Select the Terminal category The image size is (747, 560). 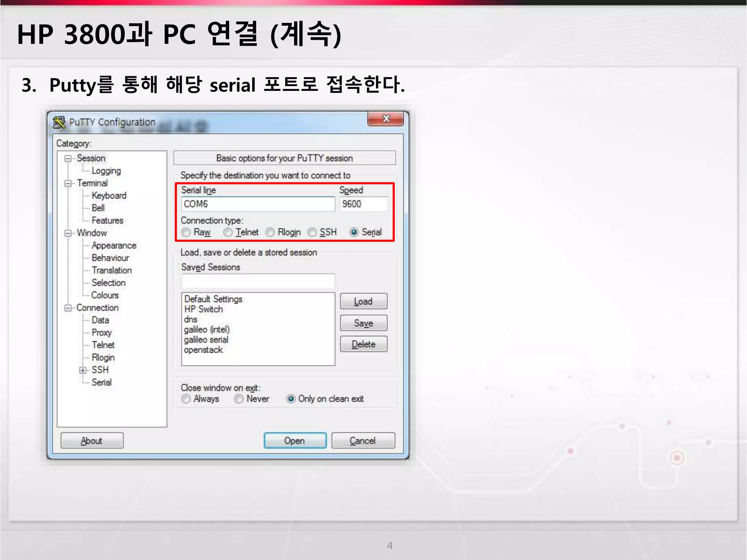point(92,183)
